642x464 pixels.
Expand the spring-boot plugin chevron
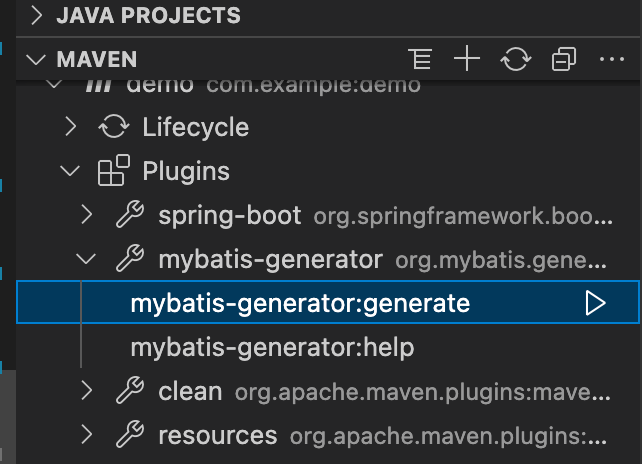pyautogui.click(x=86, y=215)
